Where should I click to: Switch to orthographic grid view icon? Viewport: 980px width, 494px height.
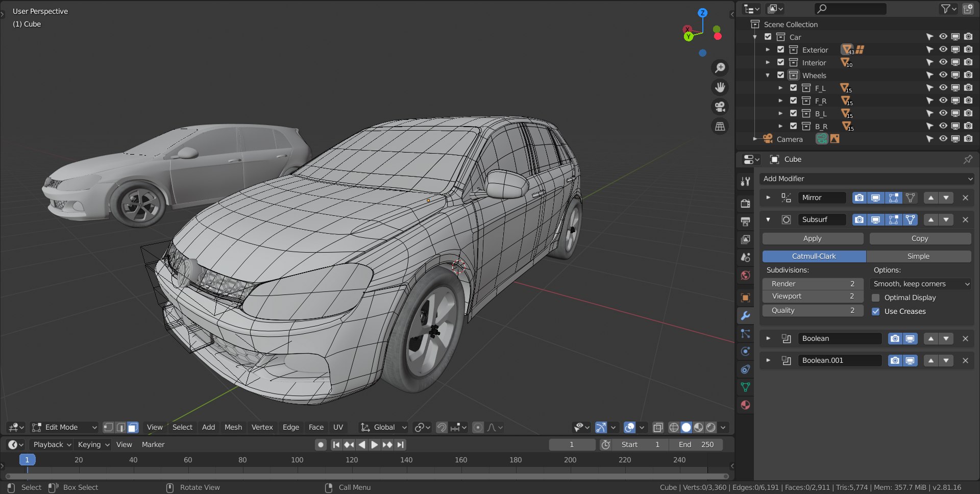coord(720,126)
